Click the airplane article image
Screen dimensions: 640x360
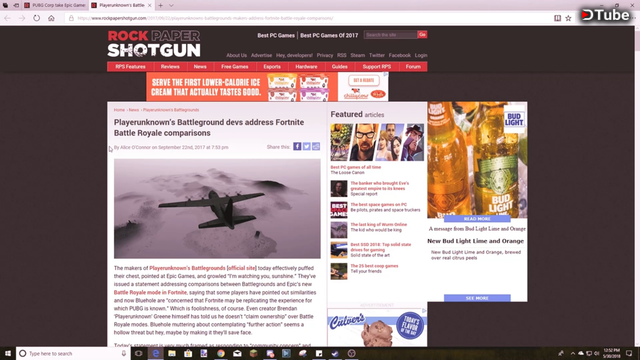[x=217, y=209]
